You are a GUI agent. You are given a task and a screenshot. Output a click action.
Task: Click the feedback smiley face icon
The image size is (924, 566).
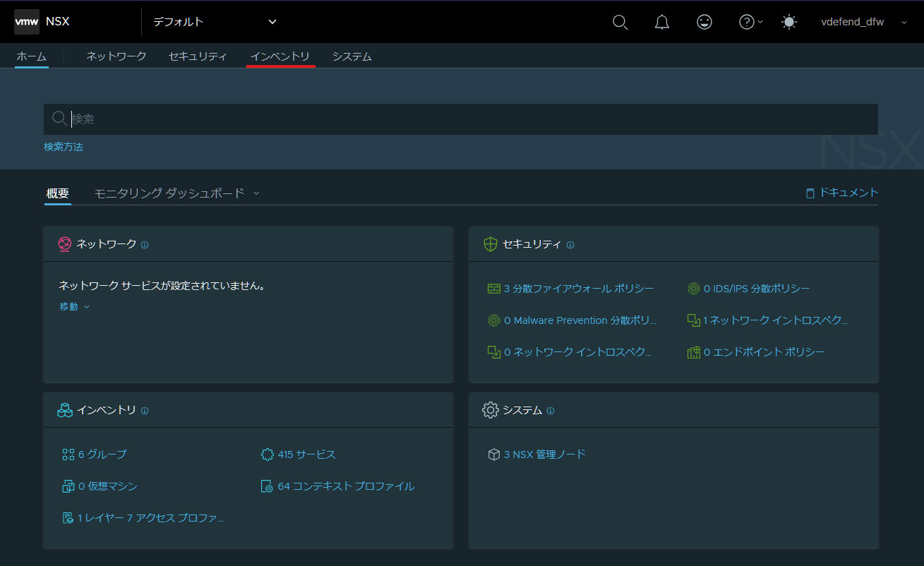pyautogui.click(x=704, y=22)
